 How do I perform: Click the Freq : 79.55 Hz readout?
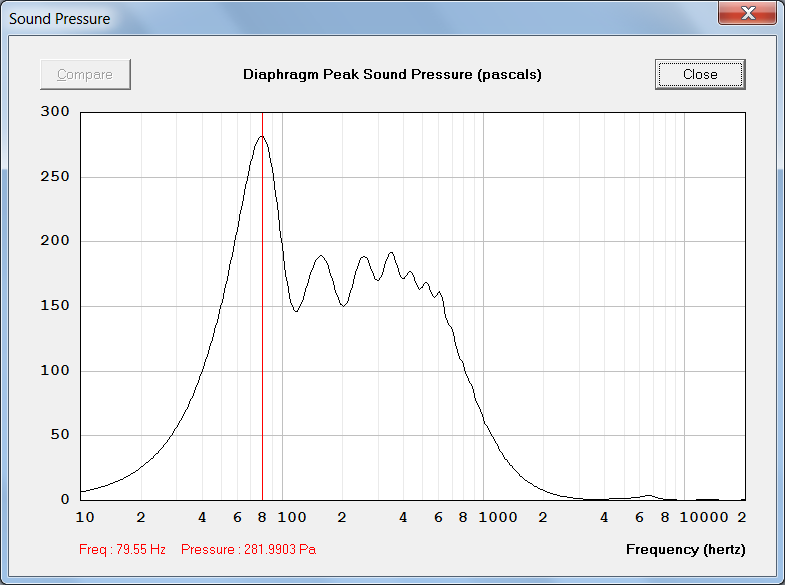point(122,549)
